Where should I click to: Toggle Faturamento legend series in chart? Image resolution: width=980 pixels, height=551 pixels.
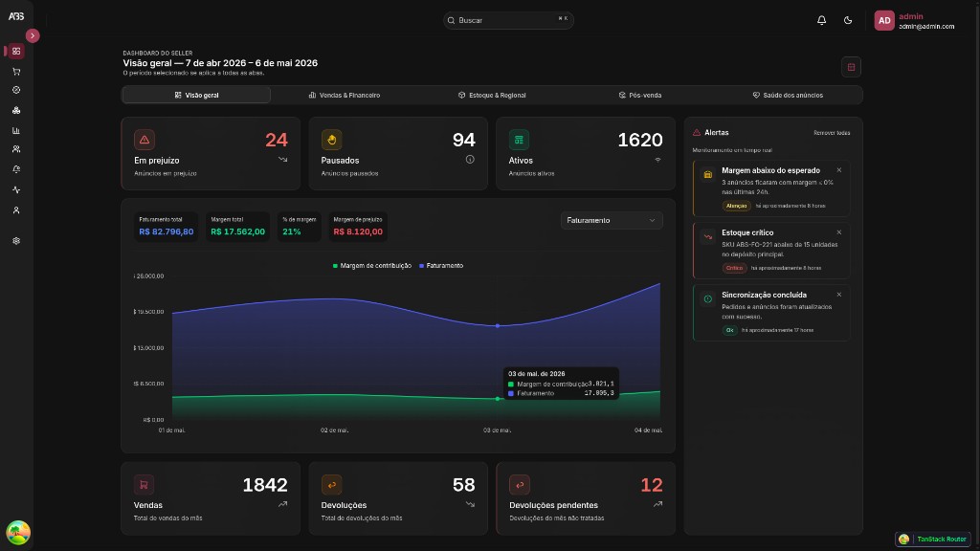(x=441, y=266)
